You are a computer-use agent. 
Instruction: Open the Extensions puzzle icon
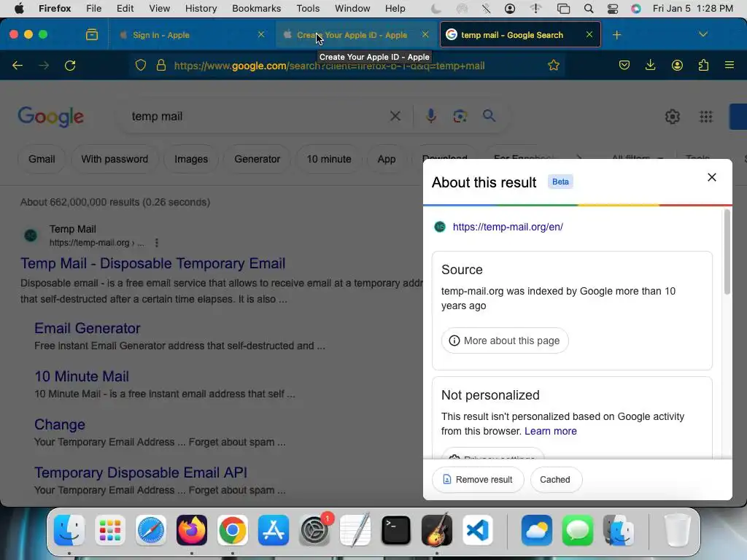point(703,65)
